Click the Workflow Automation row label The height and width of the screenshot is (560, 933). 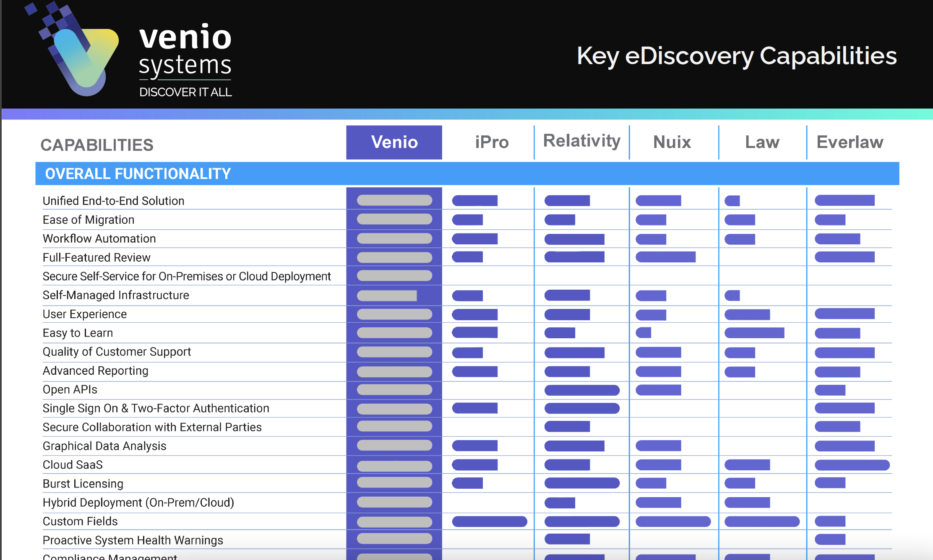pos(99,239)
